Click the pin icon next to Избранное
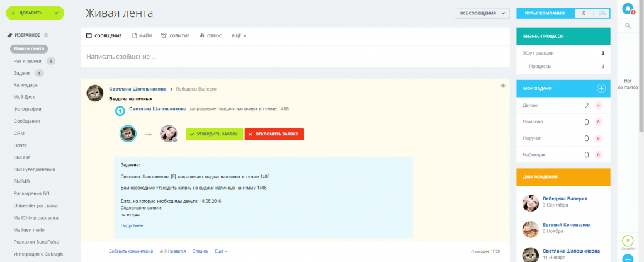The width and height of the screenshot is (644, 262). (x=9, y=35)
